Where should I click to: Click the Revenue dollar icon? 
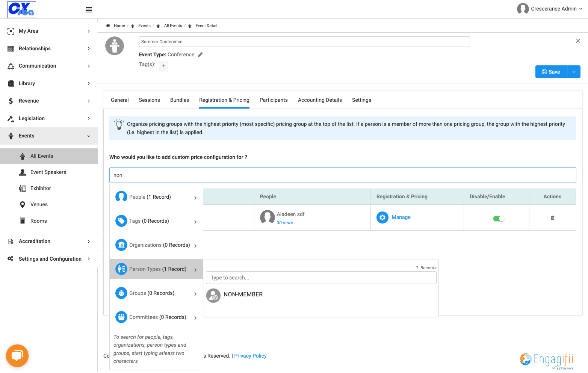click(11, 101)
